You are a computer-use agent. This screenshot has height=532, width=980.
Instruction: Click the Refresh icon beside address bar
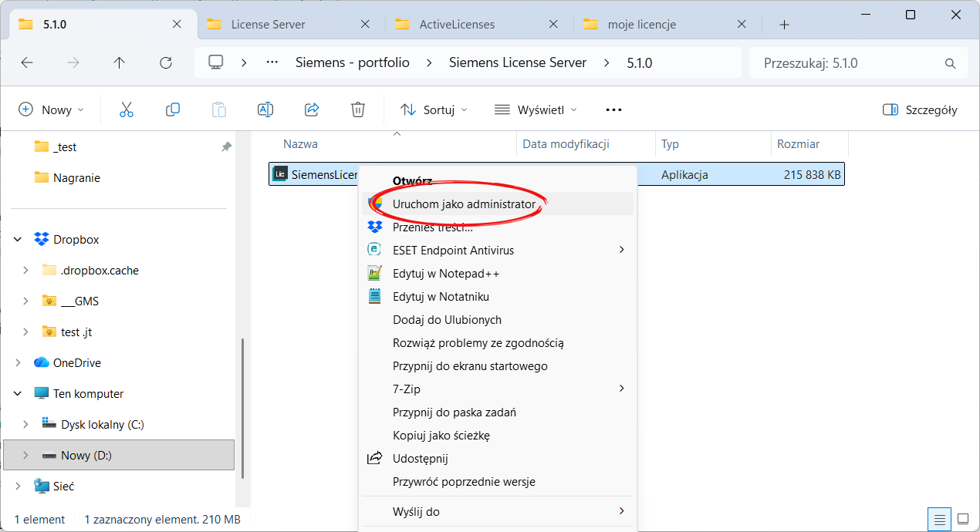point(165,62)
